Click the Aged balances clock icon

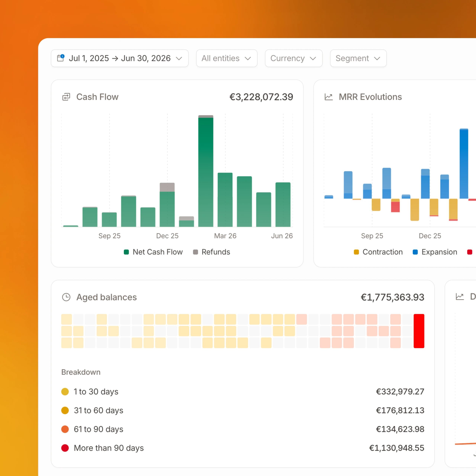tap(66, 297)
